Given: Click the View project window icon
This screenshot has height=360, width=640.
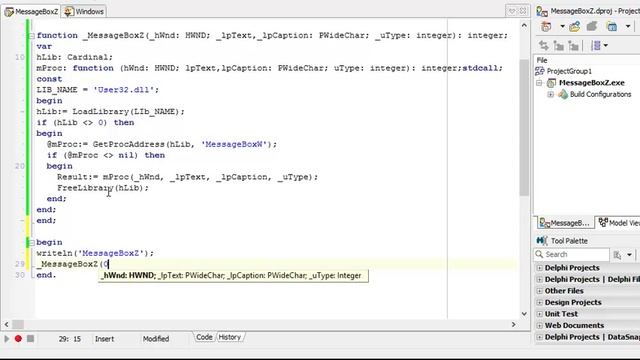Looking at the screenshot, I should point(612,27).
